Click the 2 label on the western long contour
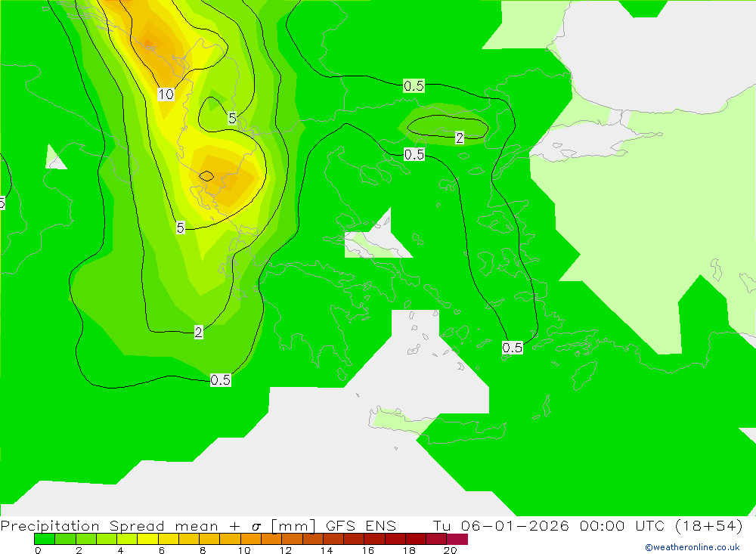 coord(198,332)
